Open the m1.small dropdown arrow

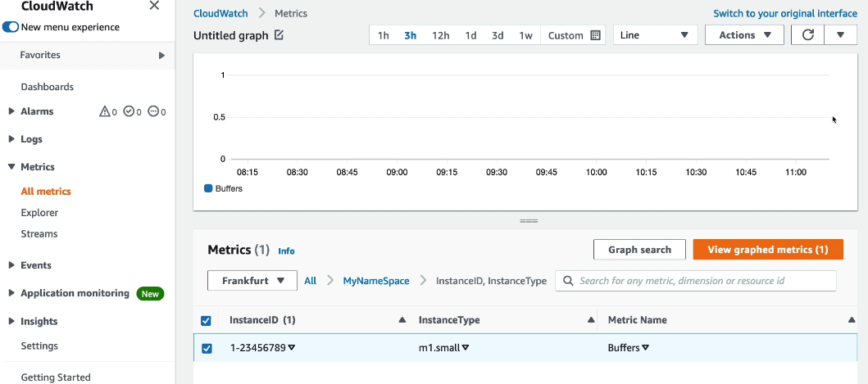[x=466, y=348]
